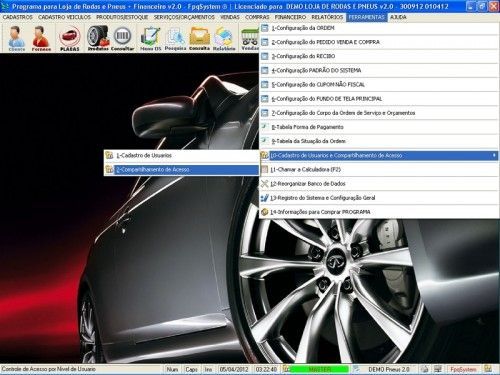Choose 7-Configuração do Corpo da Ordem de Serviço
This screenshot has width=500, height=375.
(x=379, y=113)
